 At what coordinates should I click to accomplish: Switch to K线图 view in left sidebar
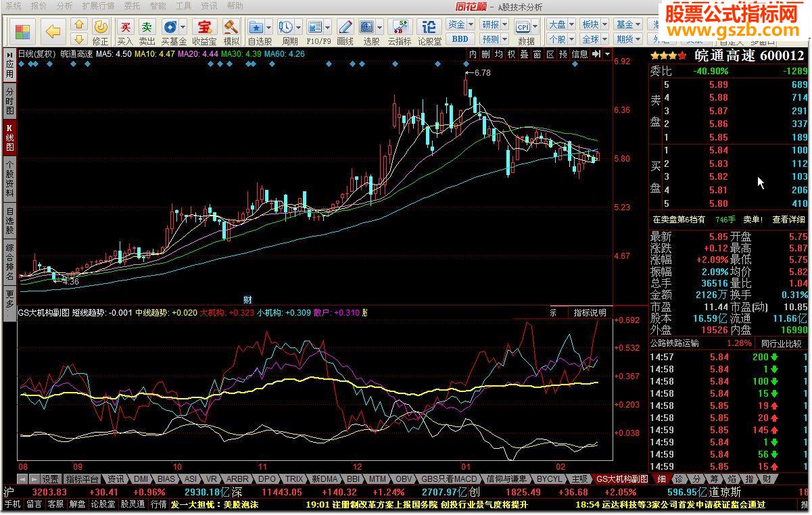[x=9, y=137]
